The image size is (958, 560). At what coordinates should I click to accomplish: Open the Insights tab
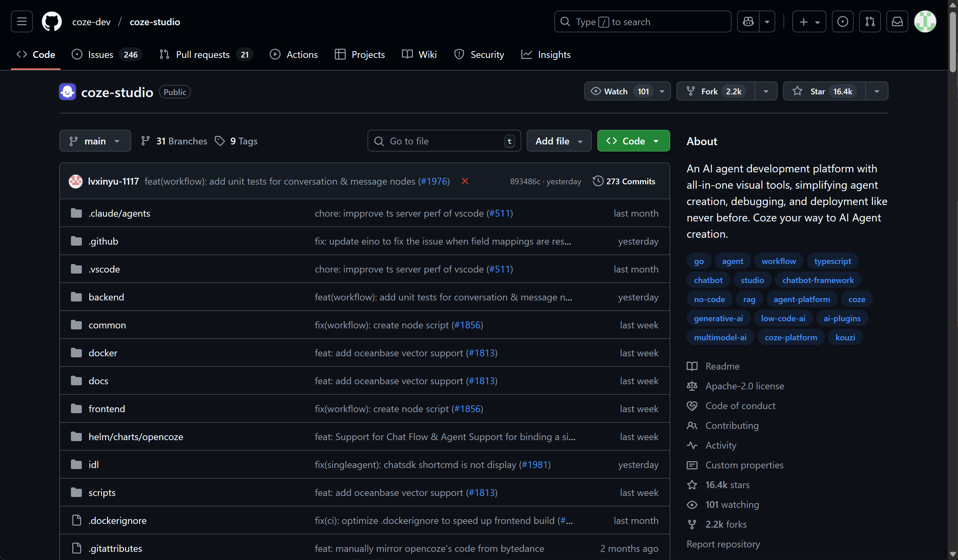[x=546, y=54]
